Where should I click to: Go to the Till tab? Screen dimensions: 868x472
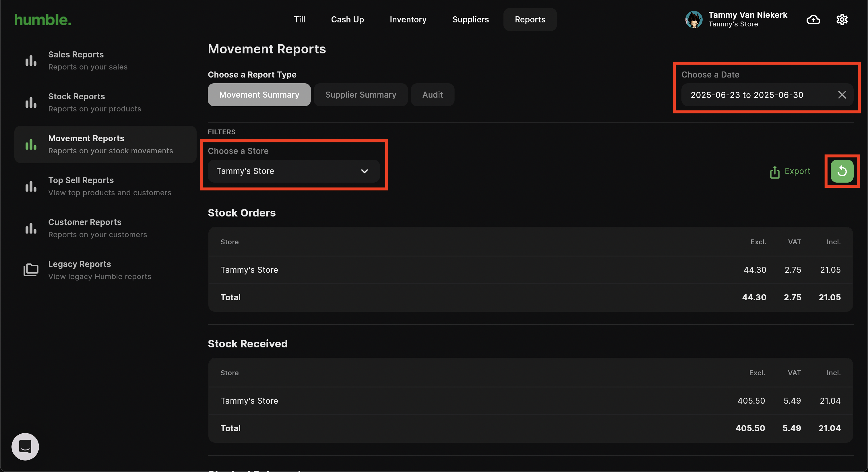(299, 20)
